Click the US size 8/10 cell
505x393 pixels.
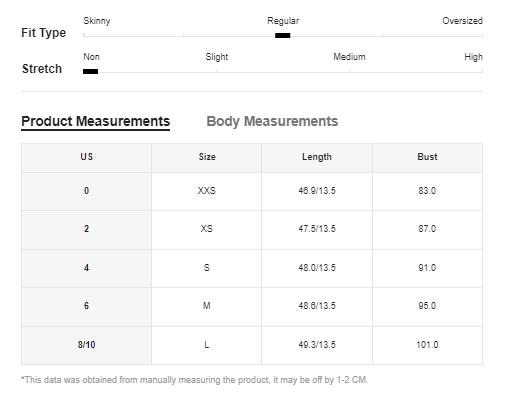[86, 345]
